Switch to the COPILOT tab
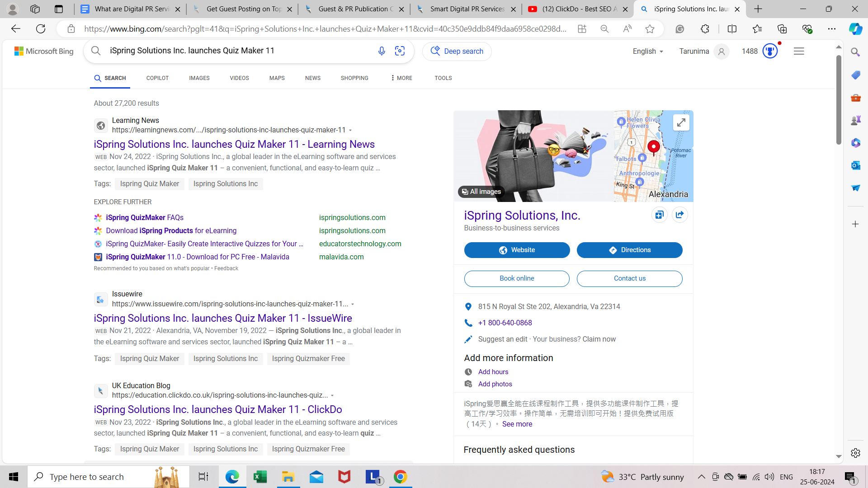Image resolution: width=868 pixels, height=488 pixels. tap(157, 78)
